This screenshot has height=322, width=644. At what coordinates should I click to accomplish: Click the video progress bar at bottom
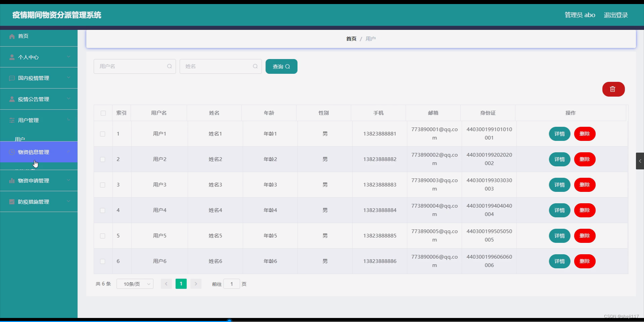pyautogui.click(x=322, y=321)
